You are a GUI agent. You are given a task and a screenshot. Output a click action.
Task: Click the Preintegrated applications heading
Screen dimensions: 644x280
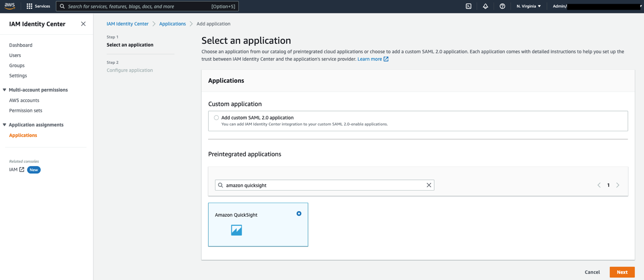244,154
